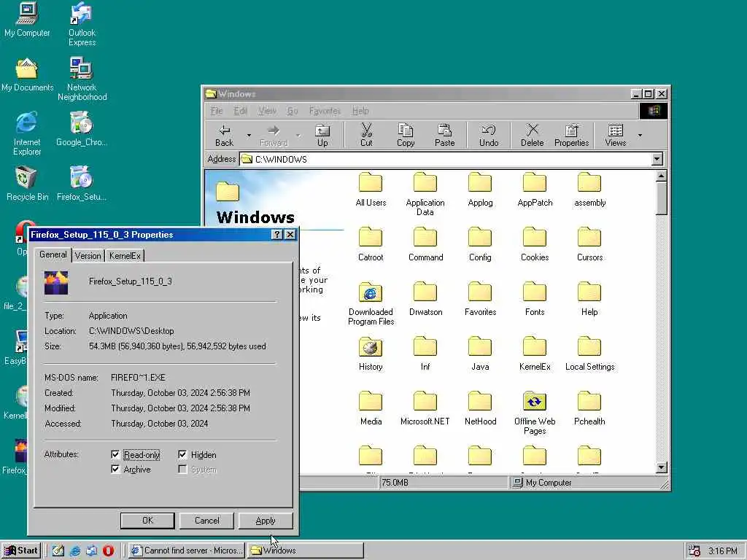Click the explorer scrollbar down arrow
Viewport: 747px width, 560px height.
click(661, 467)
